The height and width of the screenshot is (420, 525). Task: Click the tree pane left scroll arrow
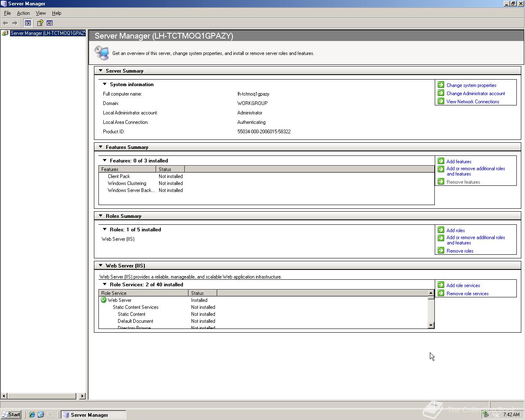pyautogui.click(x=4, y=396)
